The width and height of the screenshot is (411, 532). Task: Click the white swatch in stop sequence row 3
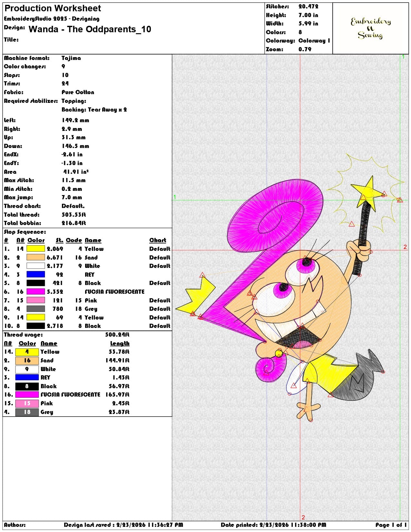[35, 266]
